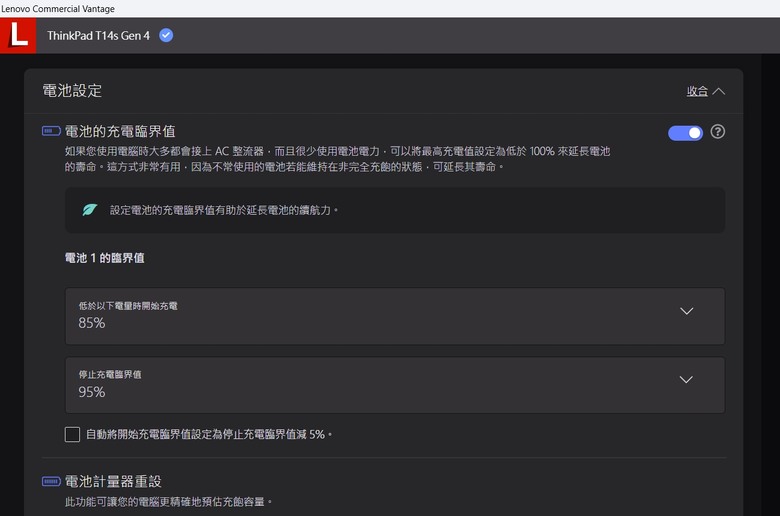780x516 pixels.
Task: Open help for battery charge threshold
Action: click(717, 132)
